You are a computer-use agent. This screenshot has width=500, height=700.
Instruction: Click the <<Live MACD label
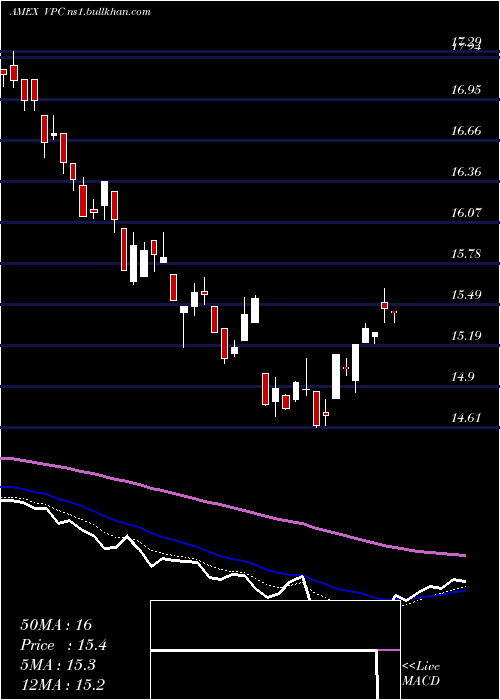(421, 674)
